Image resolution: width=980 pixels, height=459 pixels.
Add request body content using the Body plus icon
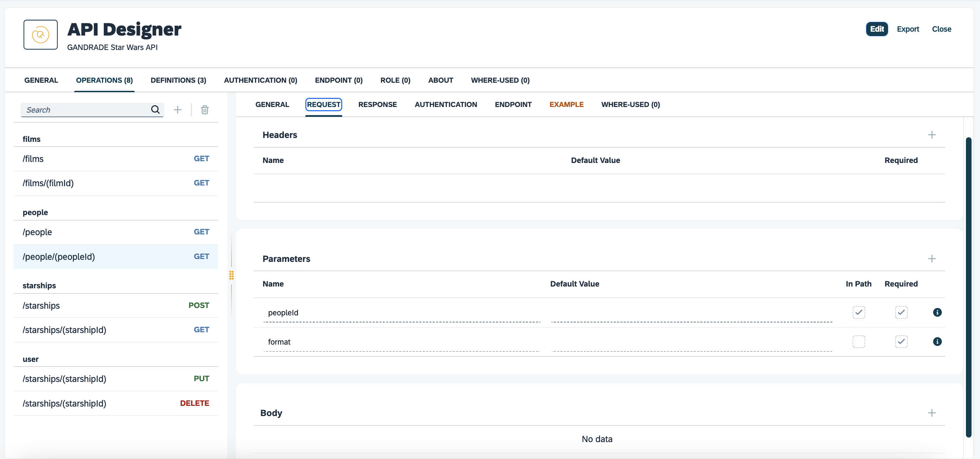click(932, 413)
